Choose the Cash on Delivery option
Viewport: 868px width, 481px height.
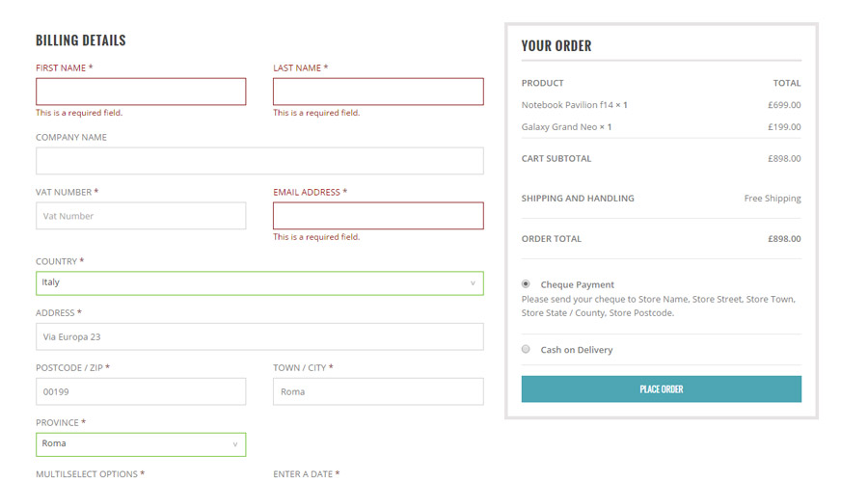point(526,349)
